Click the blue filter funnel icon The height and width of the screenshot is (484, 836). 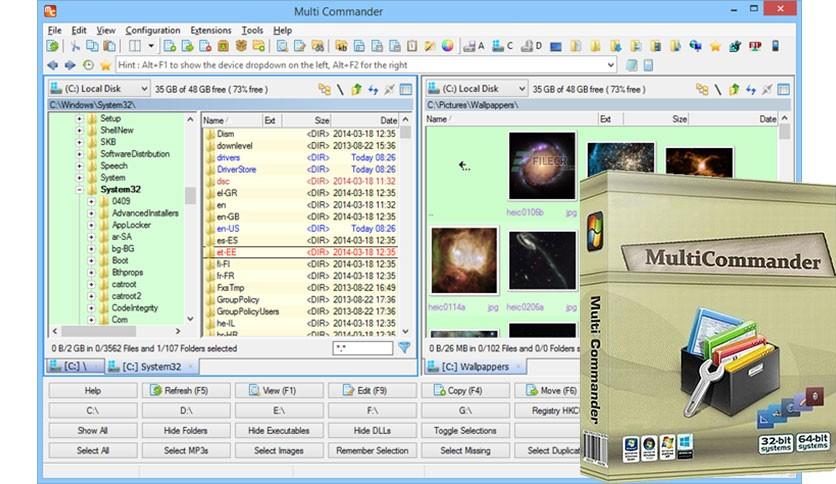pyautogui.click(x=405, y=348)
